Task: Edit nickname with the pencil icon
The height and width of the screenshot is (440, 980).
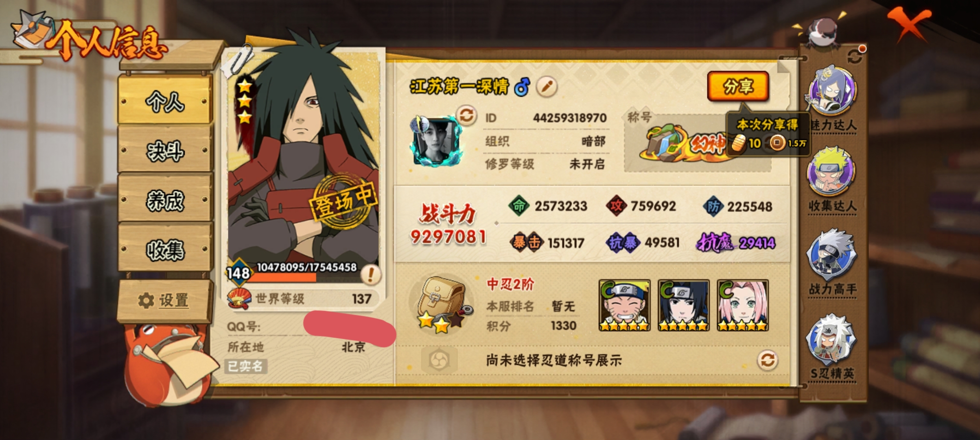Action: [547, 87]
